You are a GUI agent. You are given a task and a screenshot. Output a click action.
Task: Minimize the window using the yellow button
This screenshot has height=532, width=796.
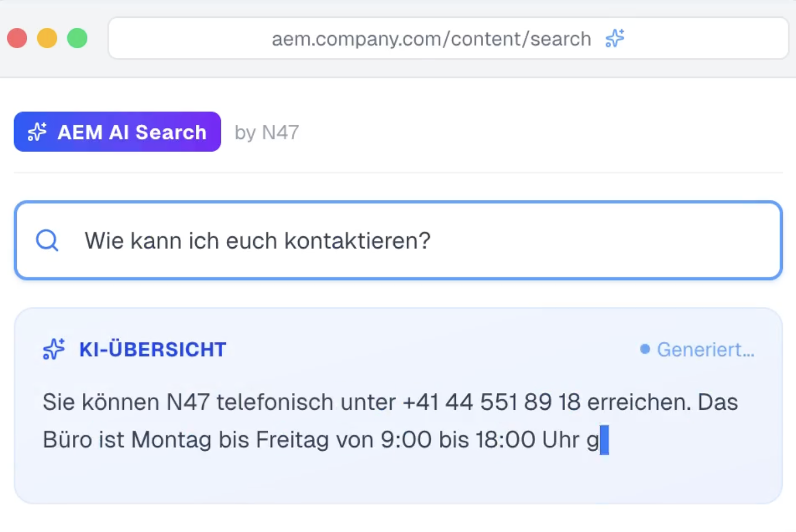(x=47, y=38)
